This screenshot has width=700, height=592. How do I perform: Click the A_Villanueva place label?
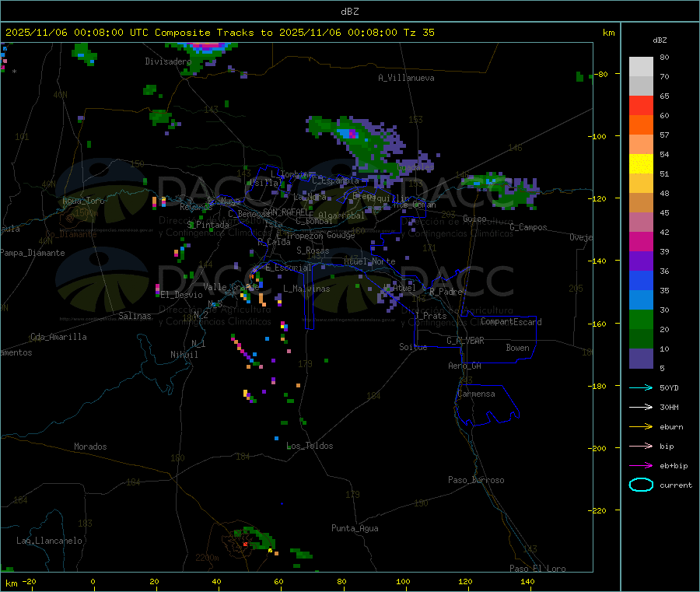click(406, 78)
